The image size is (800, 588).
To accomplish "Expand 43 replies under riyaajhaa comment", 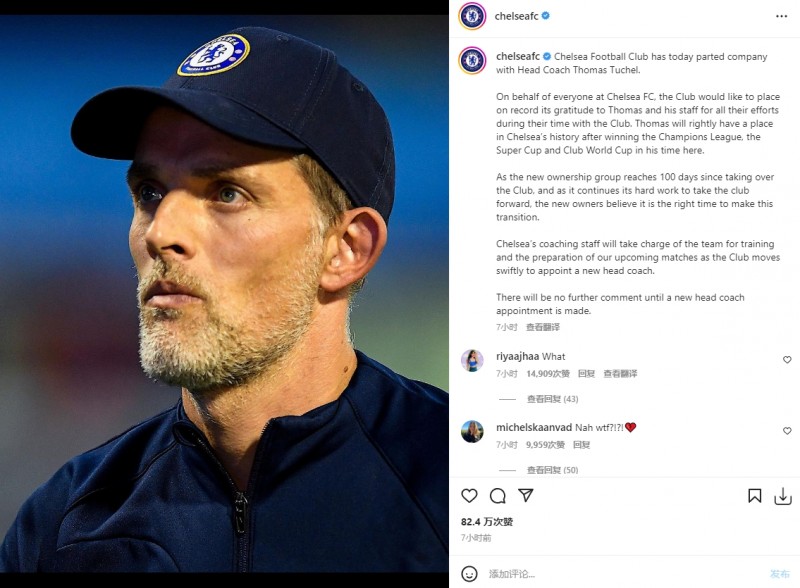I will click(552, 399).
